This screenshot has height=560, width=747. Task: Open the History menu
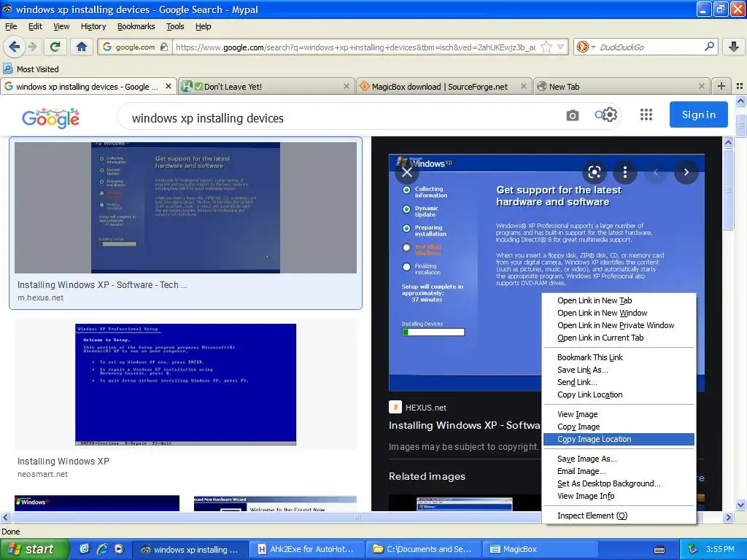tap(93, 26)
